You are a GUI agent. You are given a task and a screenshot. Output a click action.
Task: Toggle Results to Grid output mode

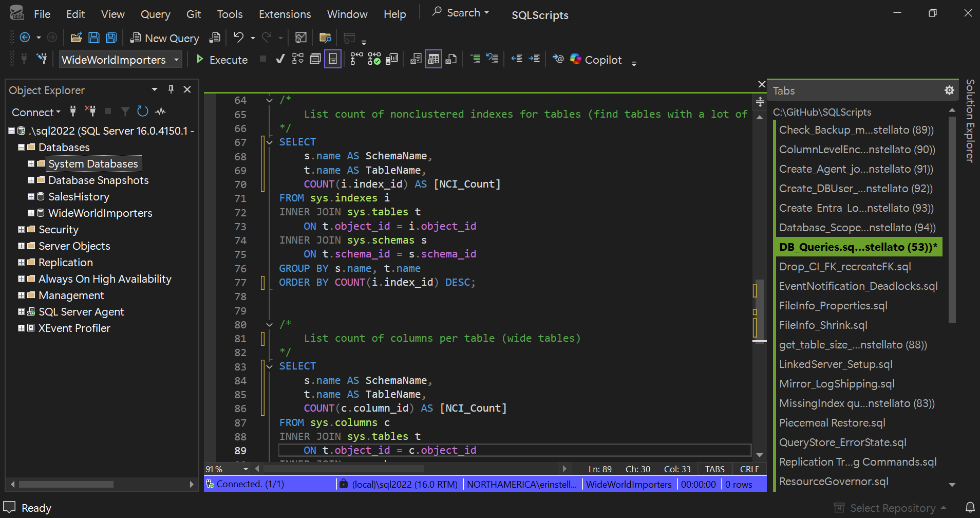434,59
